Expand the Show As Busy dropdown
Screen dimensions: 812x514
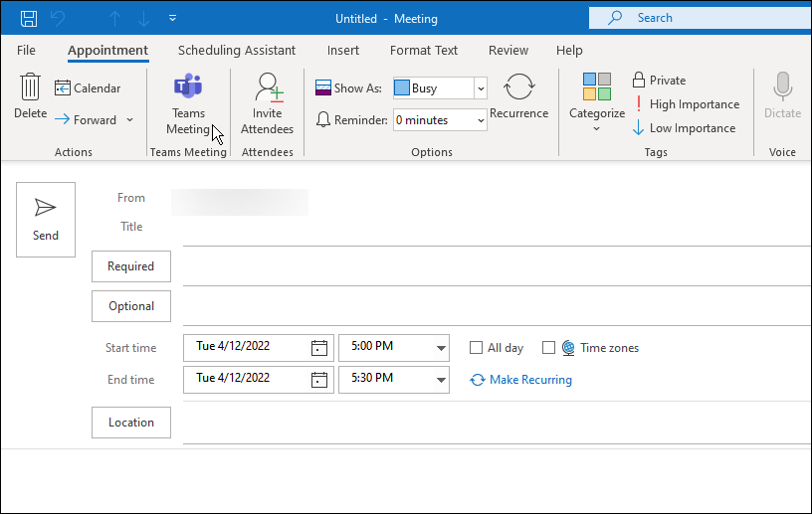coord(481,88)
